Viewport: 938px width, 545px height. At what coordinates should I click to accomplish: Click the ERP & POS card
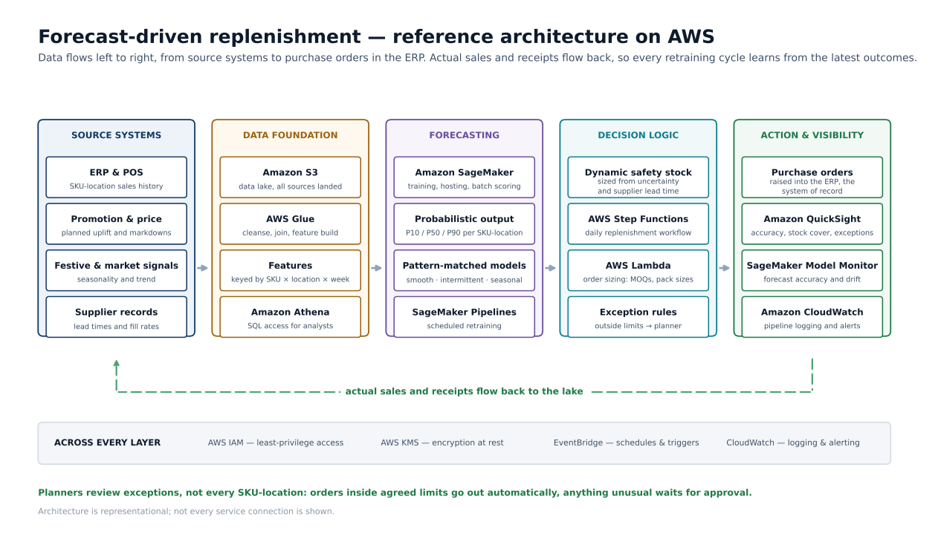(116, 177)
